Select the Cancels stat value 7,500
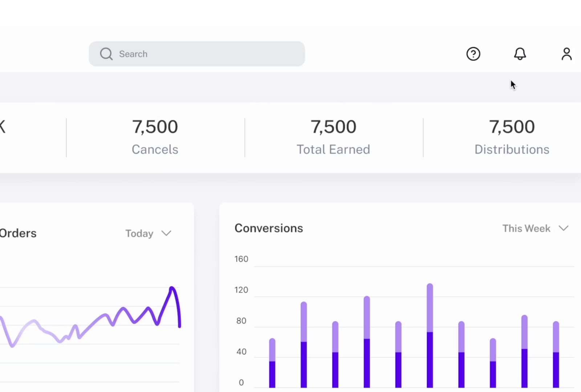Viewport: 581px width, 392px height. point(155,127)
